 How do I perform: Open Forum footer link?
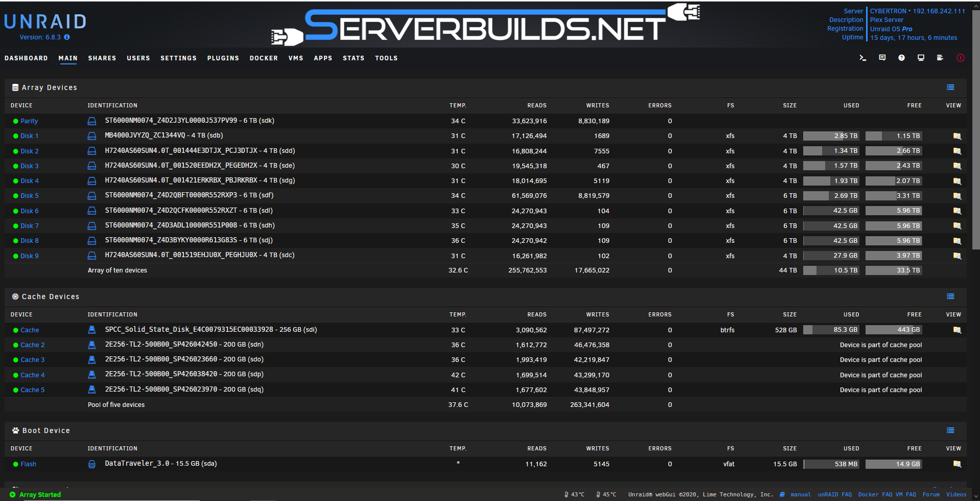tap(931, 494)
